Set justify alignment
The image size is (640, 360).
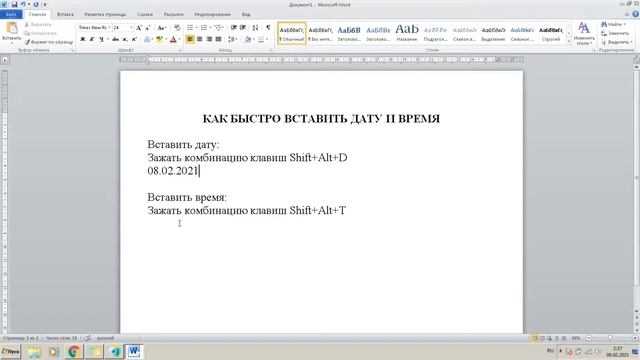pyautogui.click(x=218, y=39)
